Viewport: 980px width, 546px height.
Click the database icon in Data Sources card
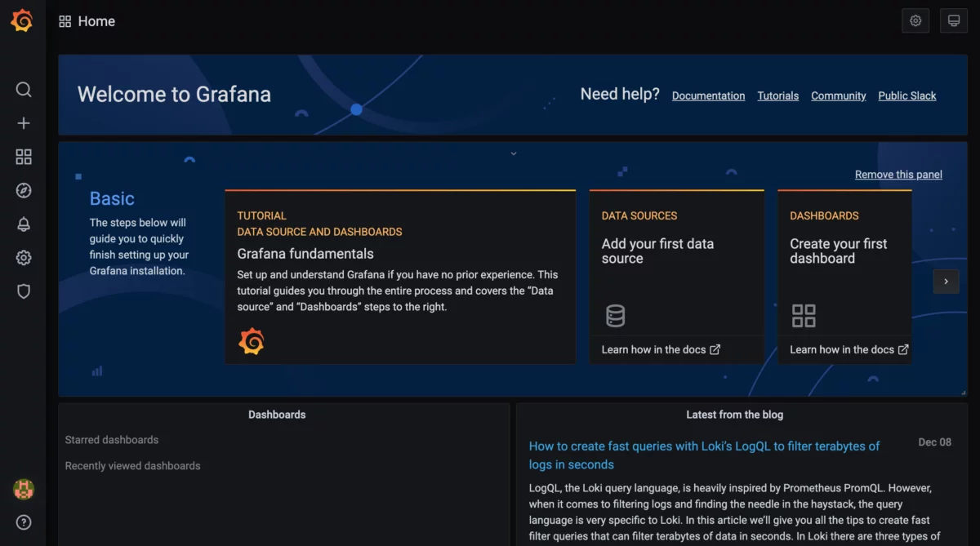615,316
